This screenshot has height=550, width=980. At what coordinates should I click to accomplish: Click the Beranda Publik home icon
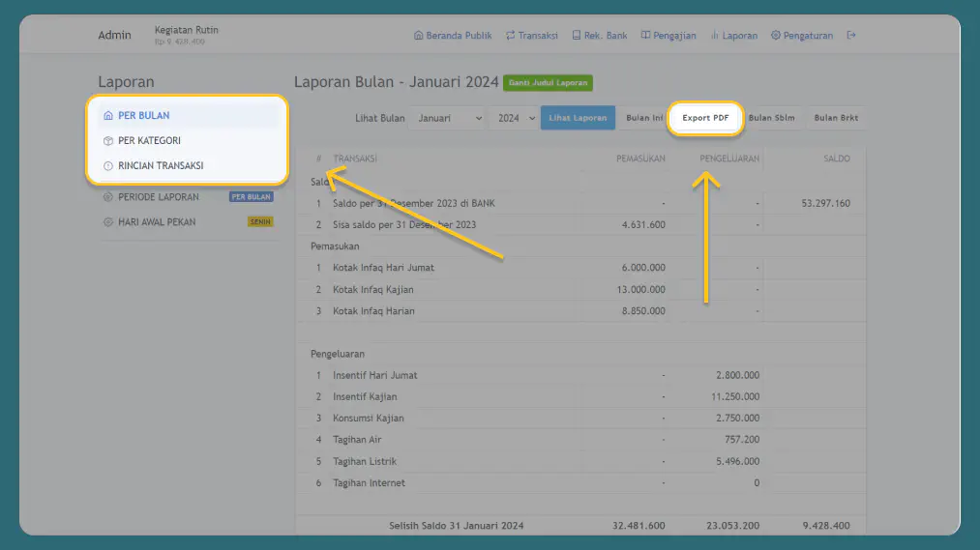coord(418,36)
